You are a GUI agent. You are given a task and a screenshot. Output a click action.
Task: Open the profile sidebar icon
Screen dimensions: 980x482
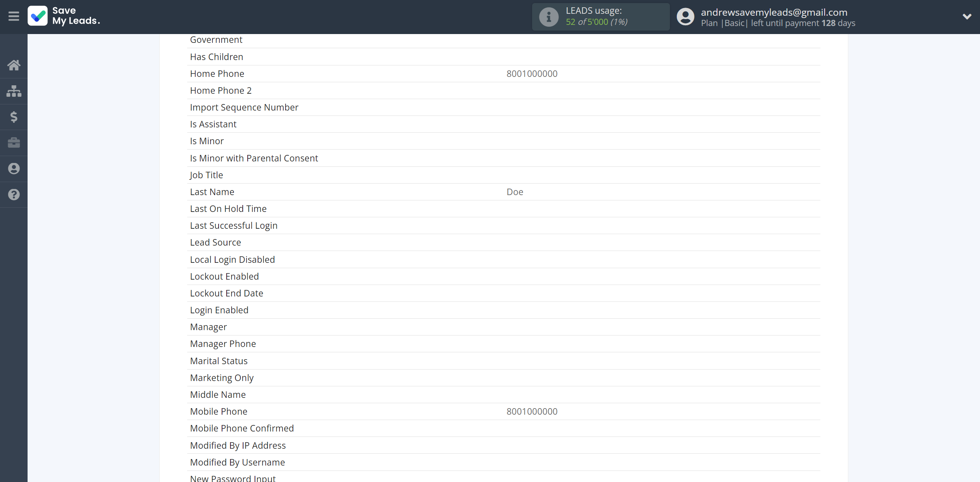click(14, 169)
